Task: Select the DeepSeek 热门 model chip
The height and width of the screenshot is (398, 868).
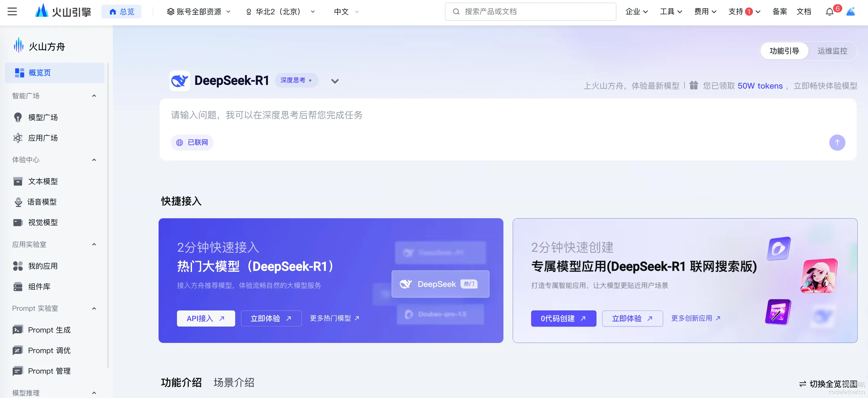Action: pos(440,284)
